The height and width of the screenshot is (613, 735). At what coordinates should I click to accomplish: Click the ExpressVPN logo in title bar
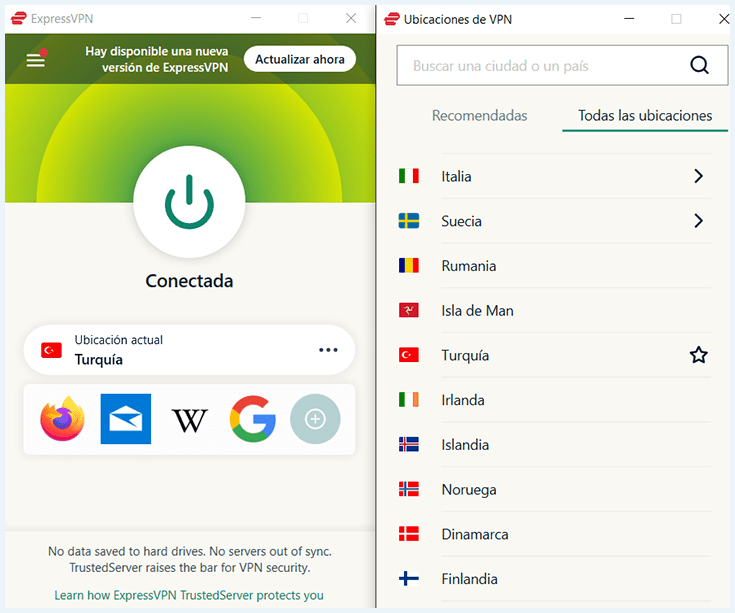tap(19, 18)
